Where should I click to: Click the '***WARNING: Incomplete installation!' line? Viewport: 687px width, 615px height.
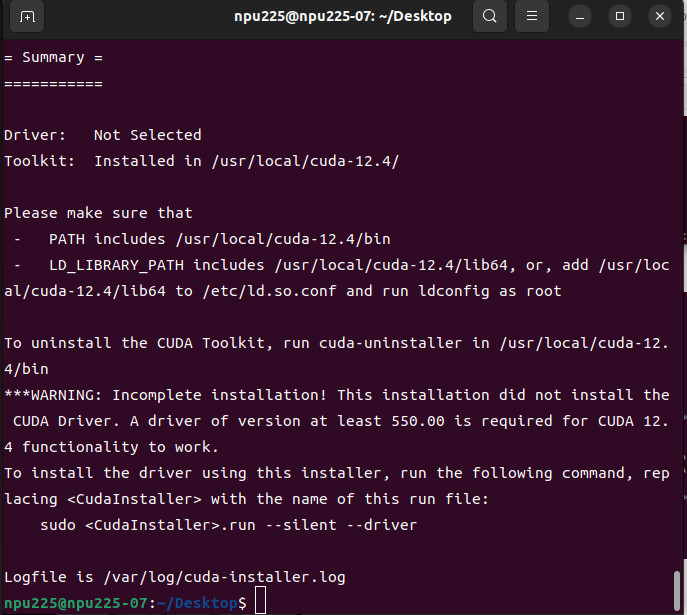tap(336, 395)
